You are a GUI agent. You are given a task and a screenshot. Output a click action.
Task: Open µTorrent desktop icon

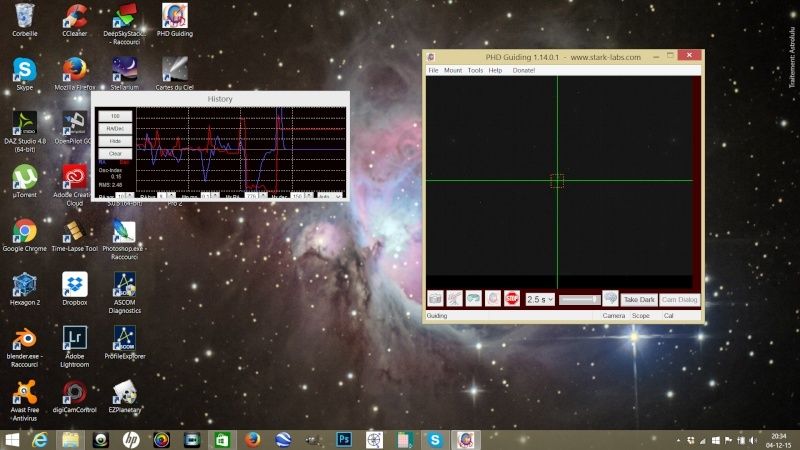(24, 181)
